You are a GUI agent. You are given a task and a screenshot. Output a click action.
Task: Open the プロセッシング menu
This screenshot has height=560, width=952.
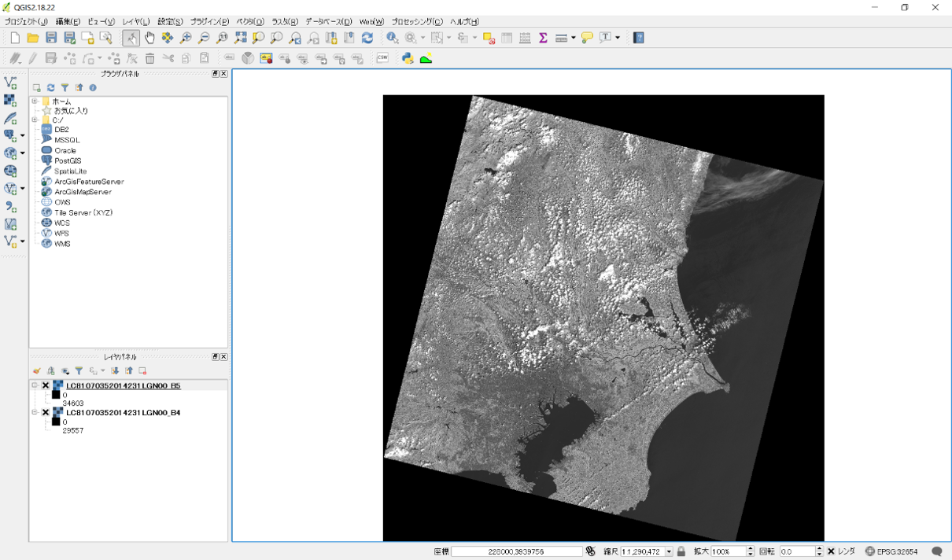pos(417,22)
